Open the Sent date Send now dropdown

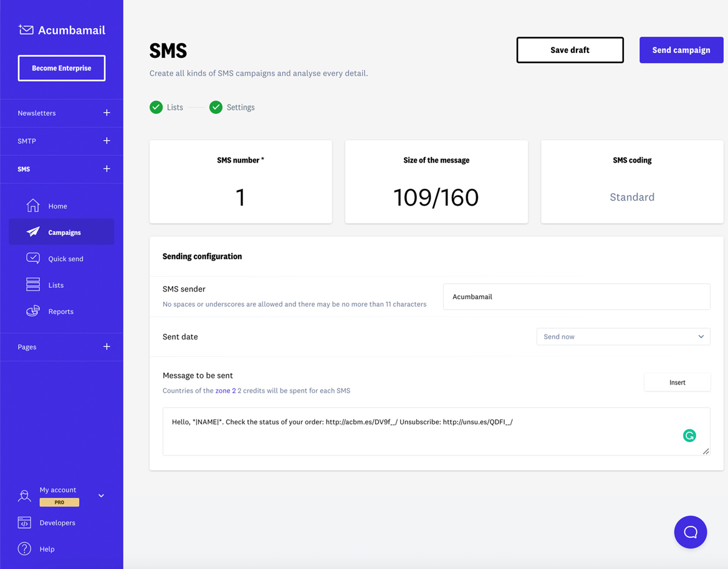(623, 337)
